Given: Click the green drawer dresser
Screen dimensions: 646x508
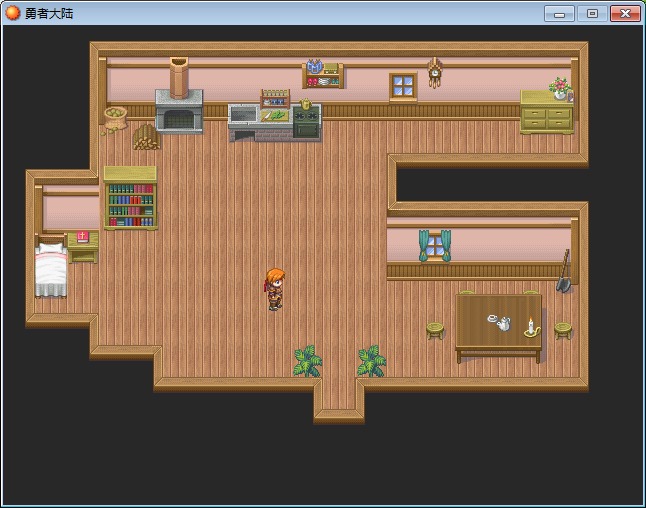Looking at the screenshot, I should coord(547,112).
